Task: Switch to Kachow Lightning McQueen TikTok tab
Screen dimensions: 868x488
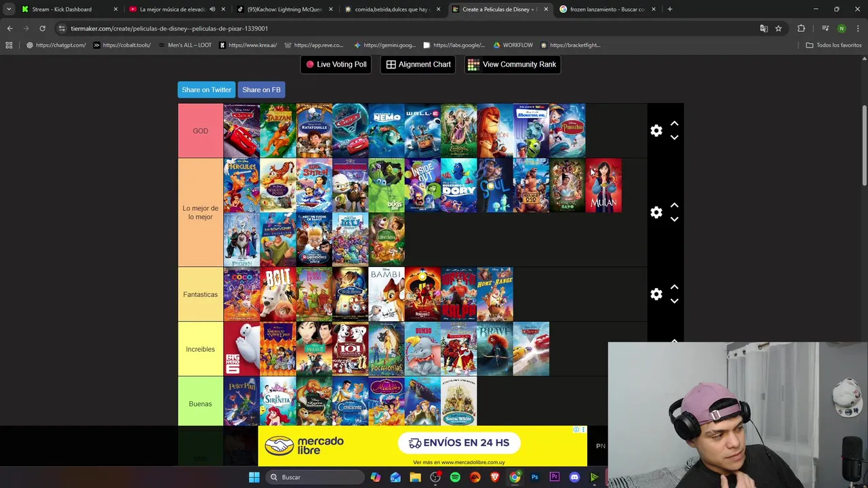Action: (284, 9)
